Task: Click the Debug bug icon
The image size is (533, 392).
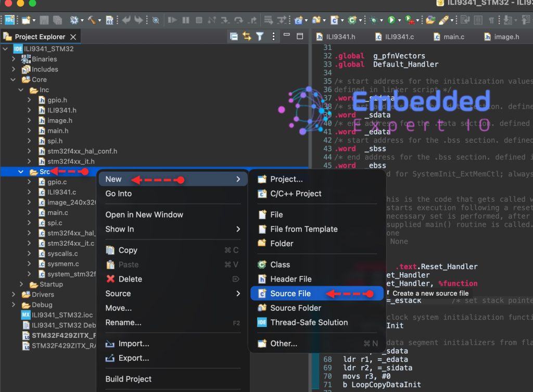Action: tap(373, 20)
